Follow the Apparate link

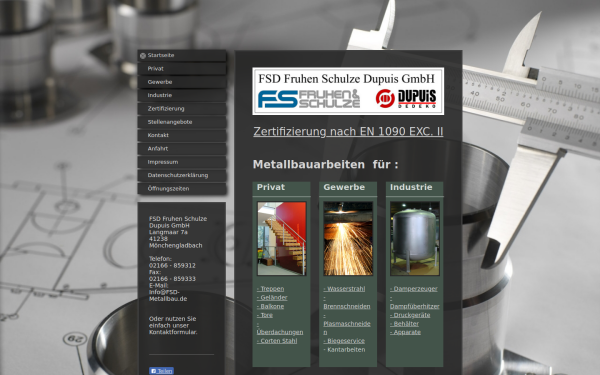click(405, 332)
